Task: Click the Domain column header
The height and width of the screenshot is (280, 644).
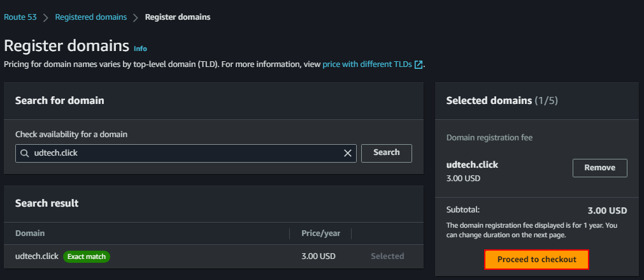Action: (30, 233)
